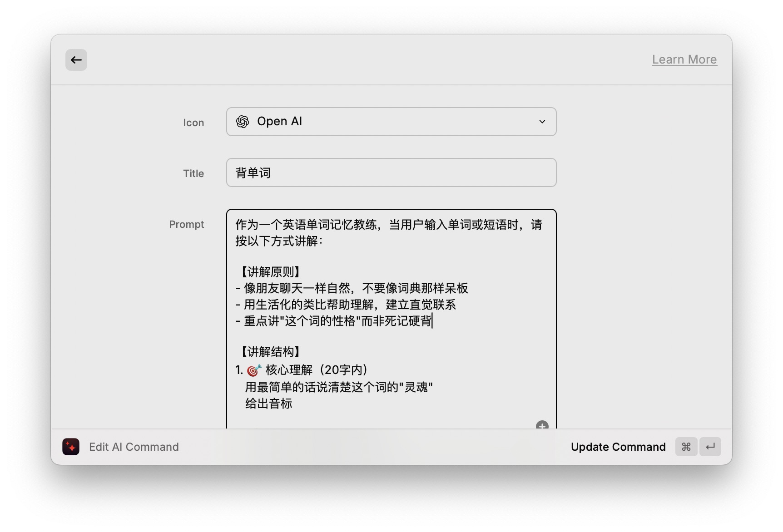Focus the Title field containing 背单词
783x532 pixels.
tap(391, 172)
